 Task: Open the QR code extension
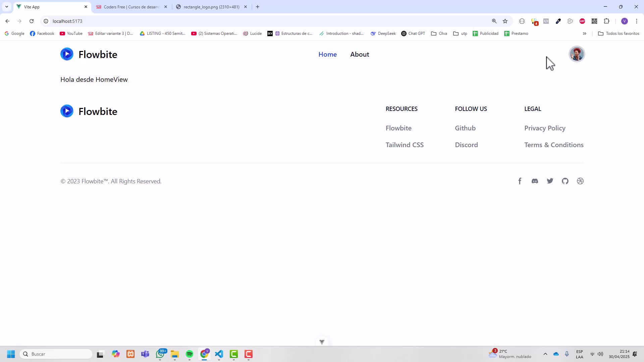point(594,21)
